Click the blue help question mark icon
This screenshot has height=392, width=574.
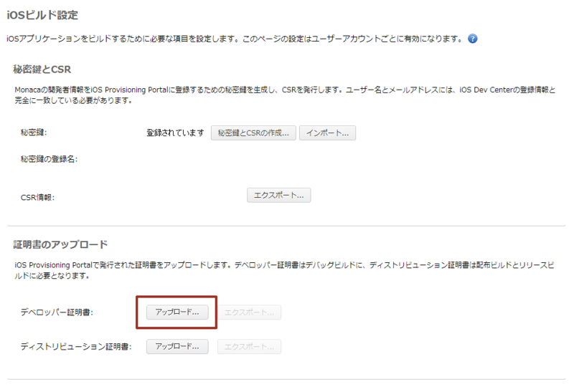pos(473,39)
